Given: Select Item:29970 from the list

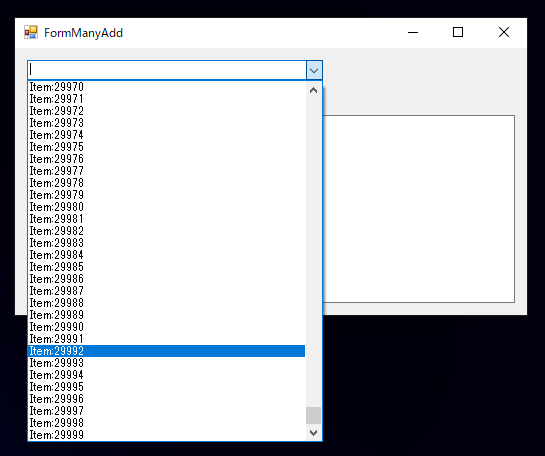Looking at the screenshot, I should 166,87.
